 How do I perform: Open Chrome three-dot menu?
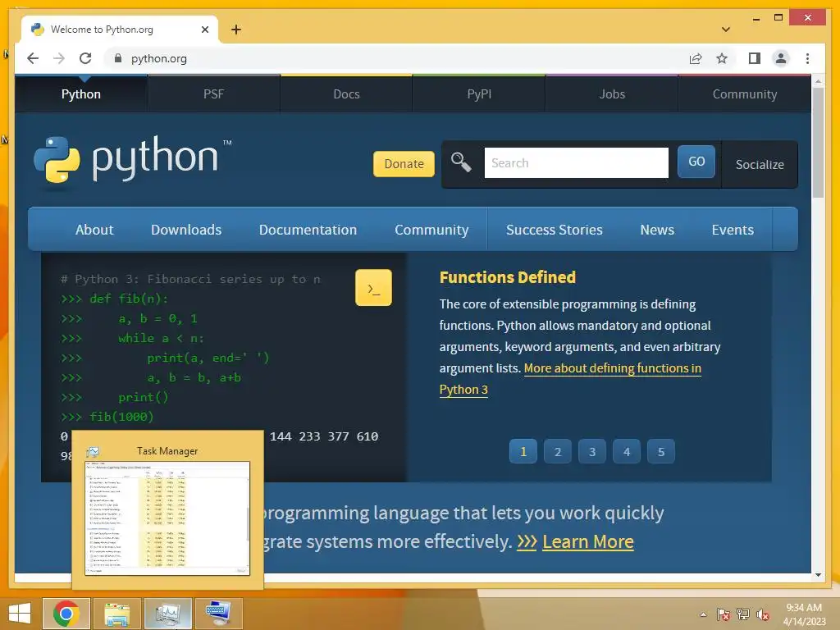coord(807,58)
